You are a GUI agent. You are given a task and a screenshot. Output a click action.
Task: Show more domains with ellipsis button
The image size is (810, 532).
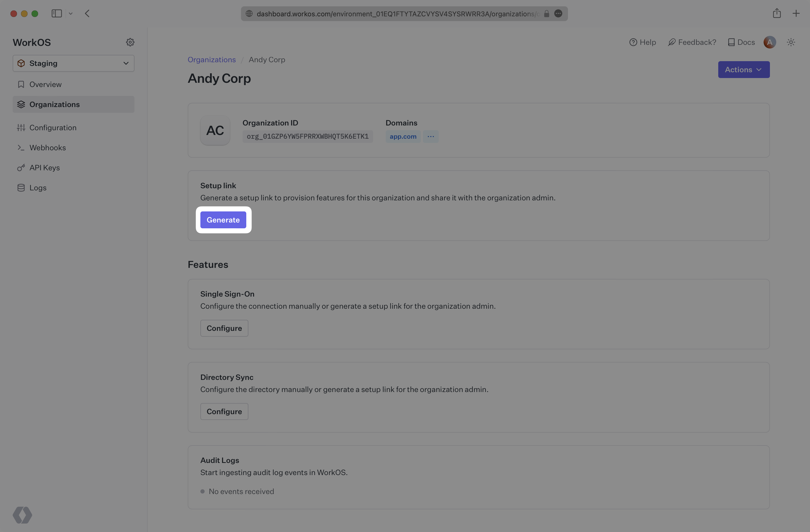click(431, 137)
